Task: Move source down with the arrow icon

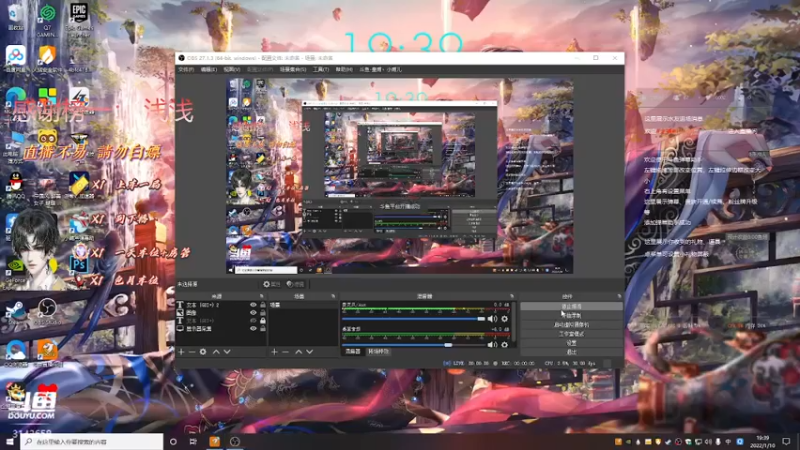Action: (x=227, y=352)
